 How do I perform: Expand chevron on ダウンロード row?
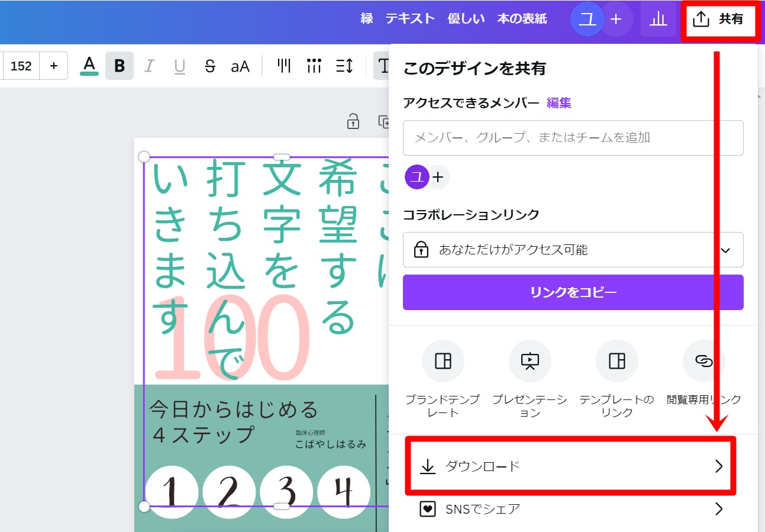[x=719, y=466]
